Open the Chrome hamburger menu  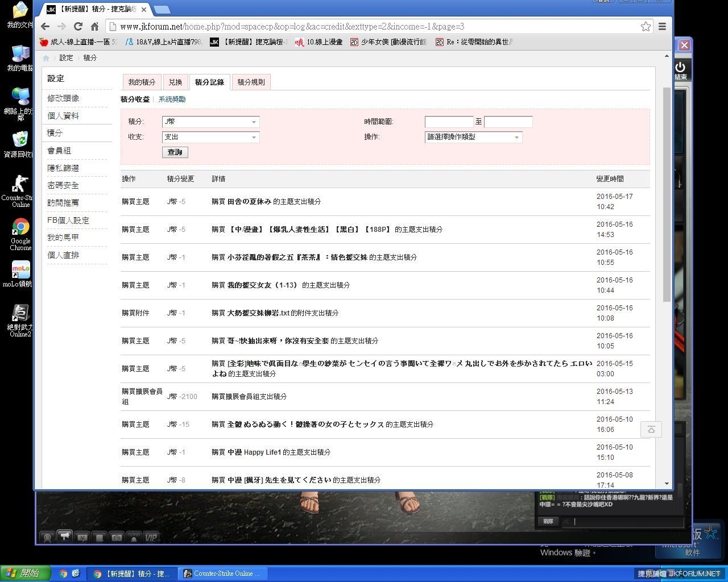coord(662,26)
